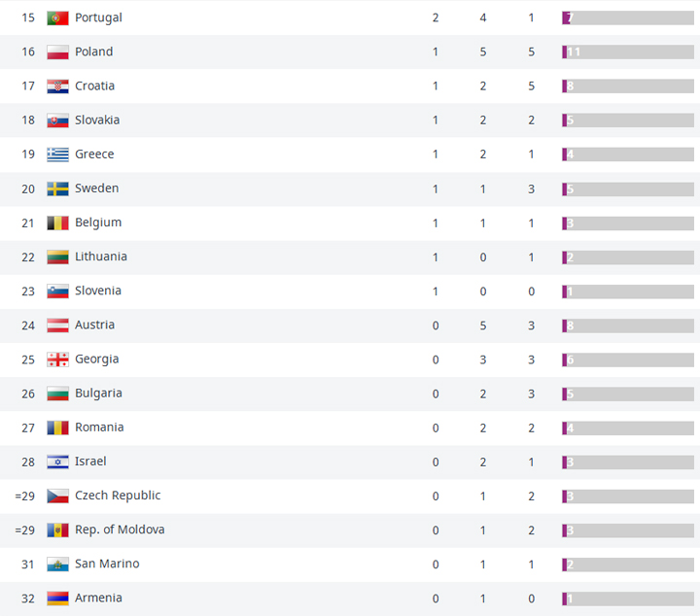Screen dimensions: 700x616
Task: Open the Rep. of Moldova link
Action: [x=120, y=530]
